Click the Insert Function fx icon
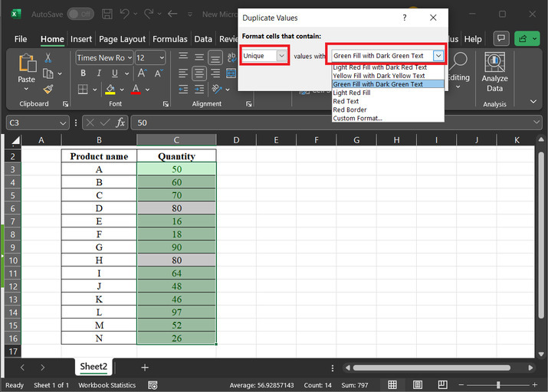 120,122
